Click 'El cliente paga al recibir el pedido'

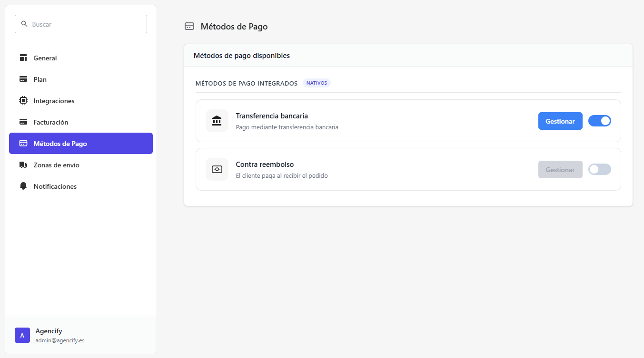pos(282,176)
